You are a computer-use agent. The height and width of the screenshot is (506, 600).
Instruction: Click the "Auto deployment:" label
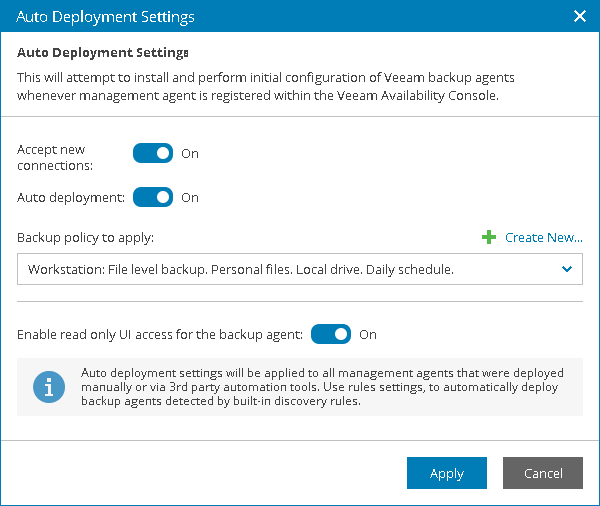click(x=71, y=197)
